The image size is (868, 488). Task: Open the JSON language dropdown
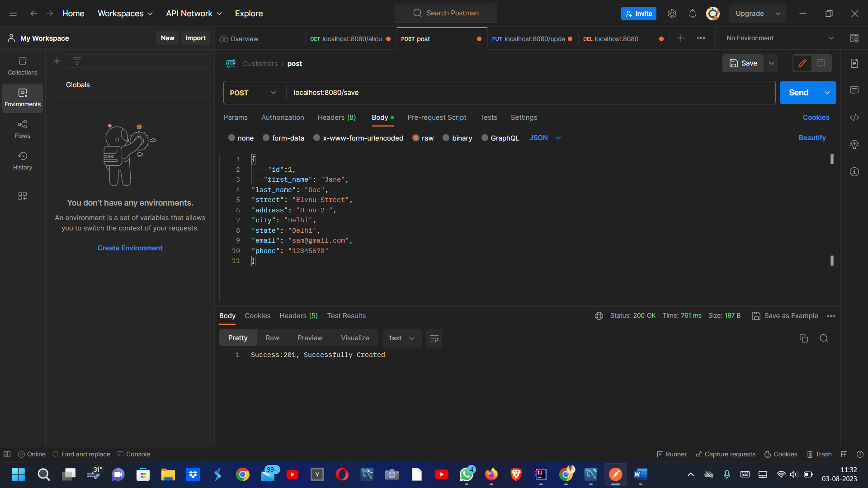click(x=546, y=138)
